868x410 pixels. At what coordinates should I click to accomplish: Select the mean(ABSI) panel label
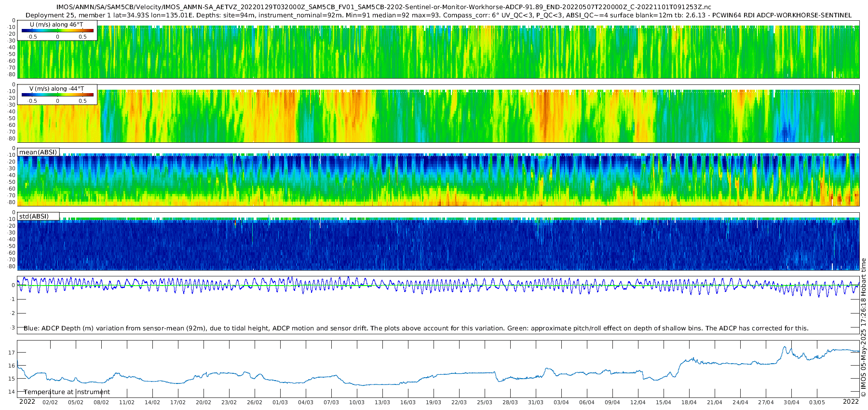[x=38, y=152]
